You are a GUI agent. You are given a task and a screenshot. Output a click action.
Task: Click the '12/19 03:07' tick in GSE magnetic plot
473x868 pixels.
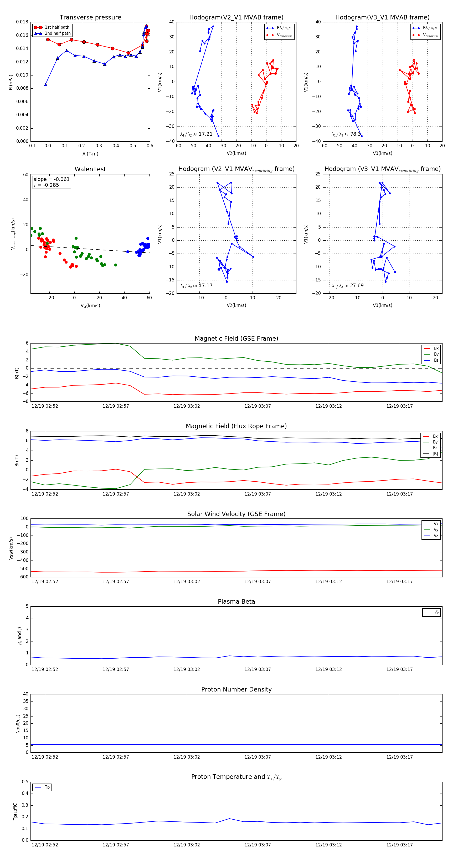coord(258,406)
